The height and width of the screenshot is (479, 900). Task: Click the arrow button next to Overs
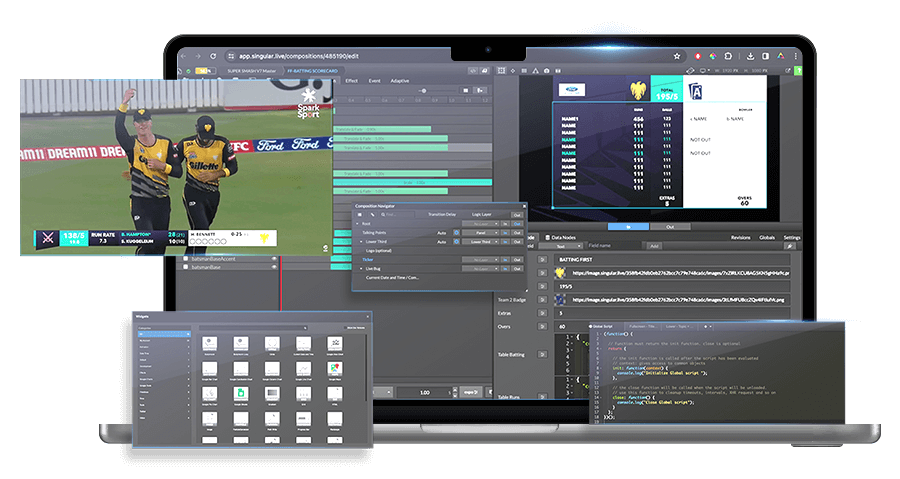pos(542,326)
